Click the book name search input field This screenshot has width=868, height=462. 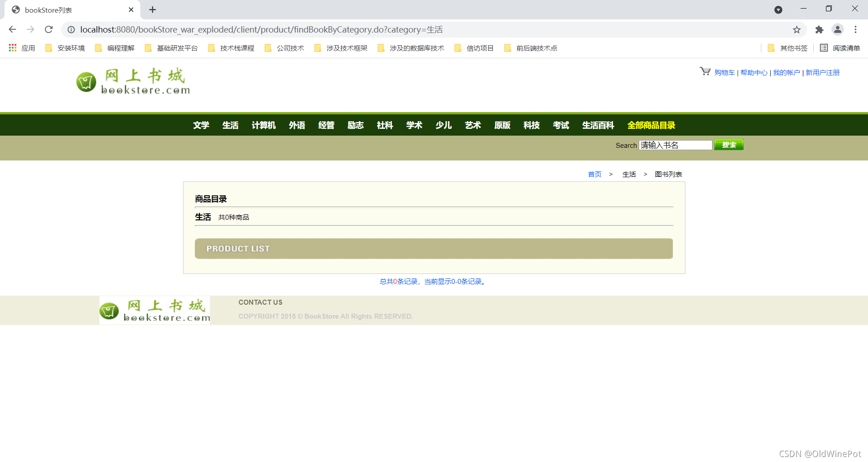[675, 145]
